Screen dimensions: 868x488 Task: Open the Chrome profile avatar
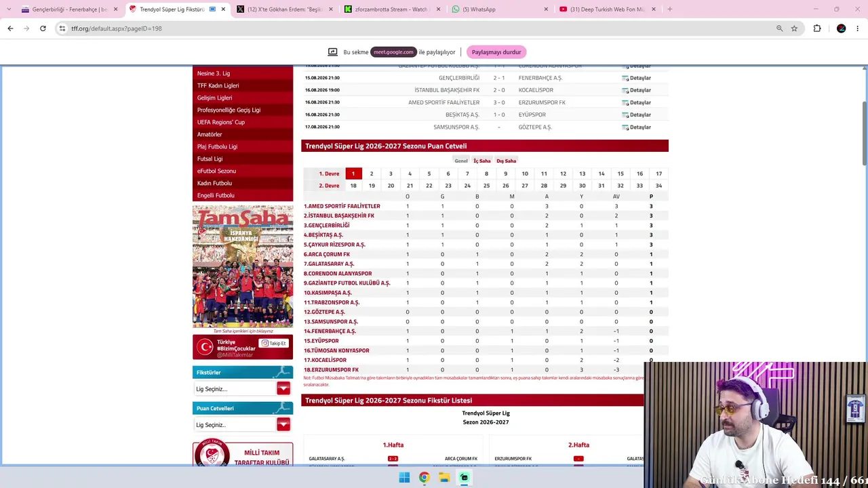(x=841, y=28)
